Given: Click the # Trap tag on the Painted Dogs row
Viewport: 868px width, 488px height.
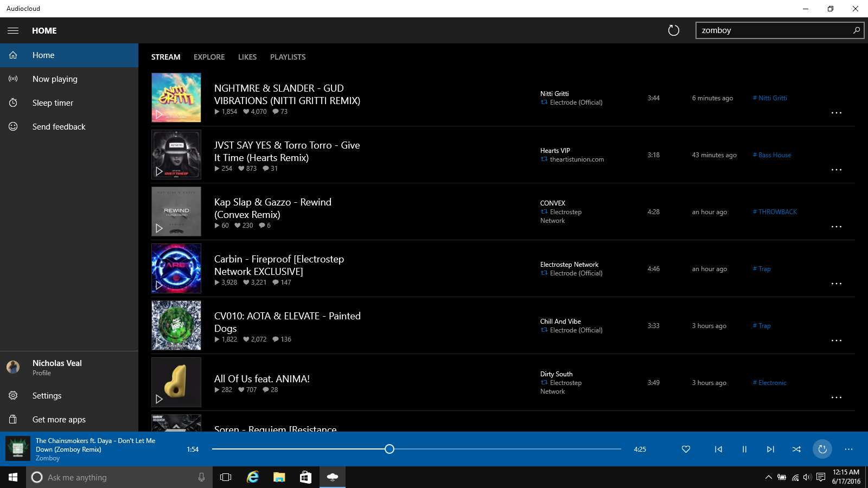Looking at the screenshot, I should 762,326.
